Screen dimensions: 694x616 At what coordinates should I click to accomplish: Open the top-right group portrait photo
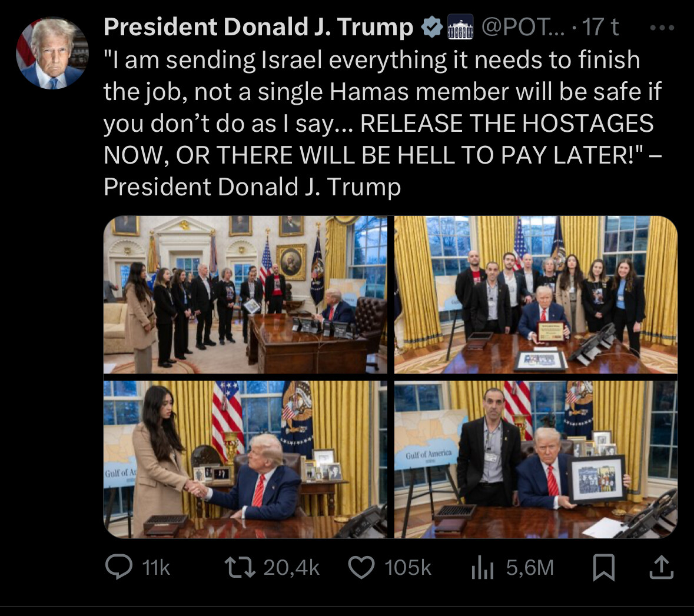pyautogui.click(x=536, y=295)
